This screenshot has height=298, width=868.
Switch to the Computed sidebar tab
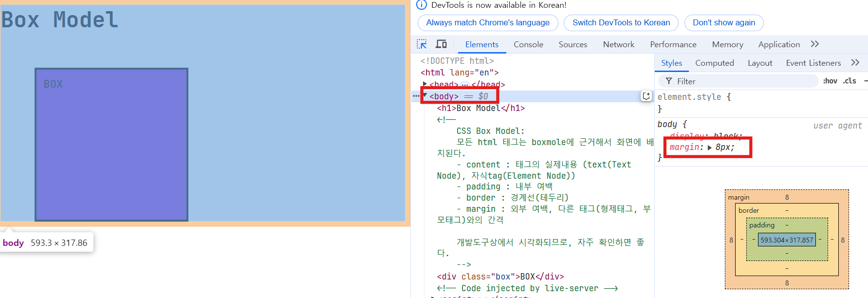(x=715, y=63)
